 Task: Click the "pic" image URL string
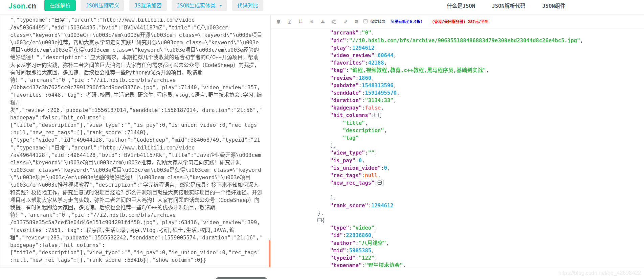(x=465, y=41)
